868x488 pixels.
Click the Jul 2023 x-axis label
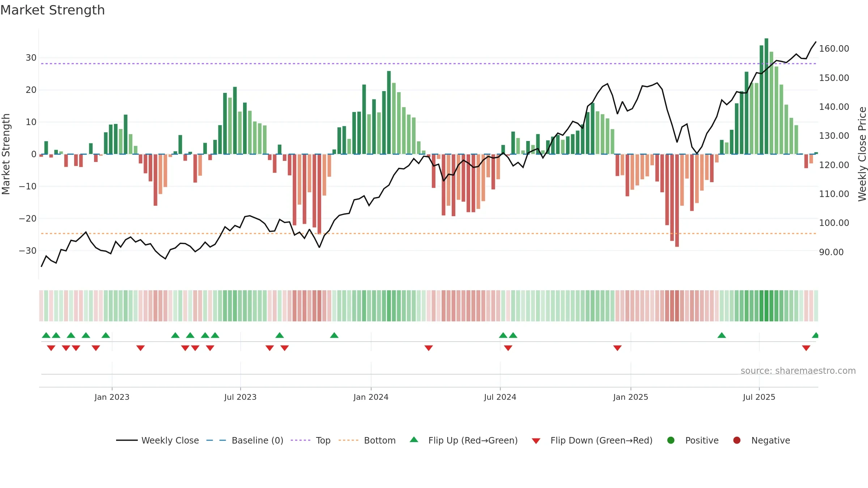240,397
